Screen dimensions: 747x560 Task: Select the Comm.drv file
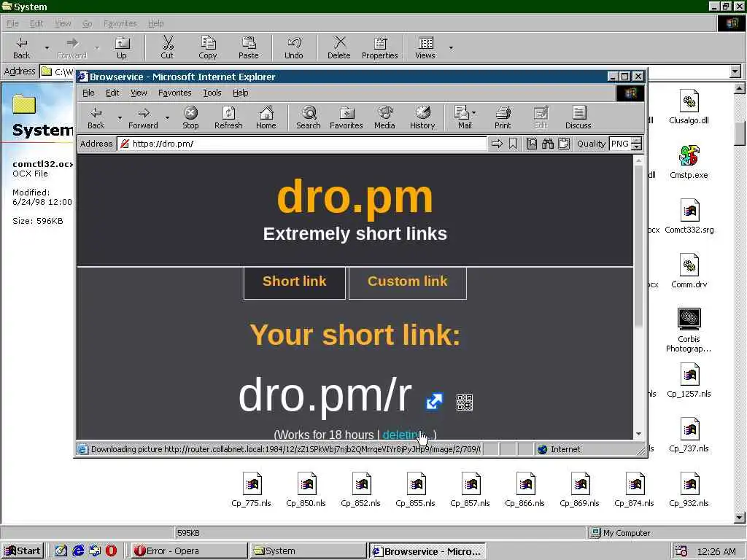tap(689, 271)
